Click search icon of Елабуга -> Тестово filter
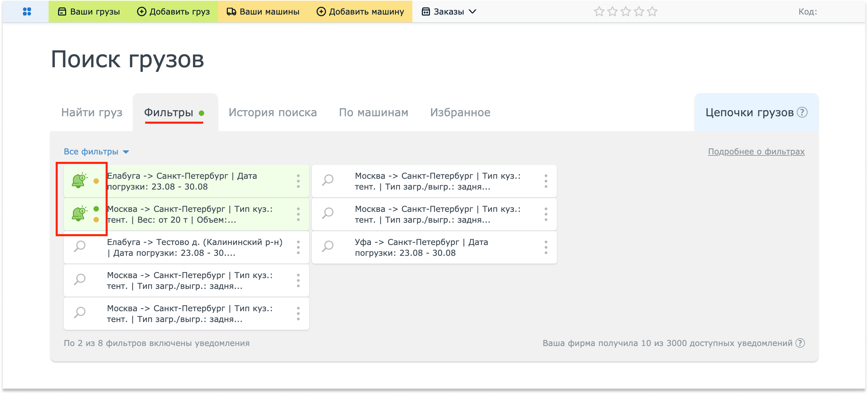 80,246
